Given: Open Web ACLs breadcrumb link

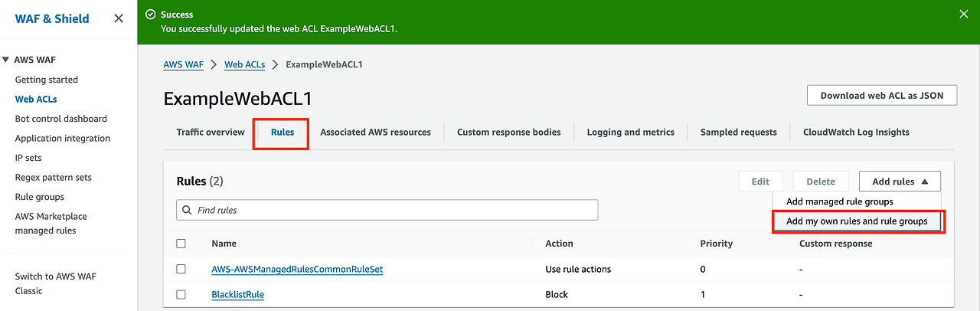Looking at the screenshot, I should tap(244, 64).
